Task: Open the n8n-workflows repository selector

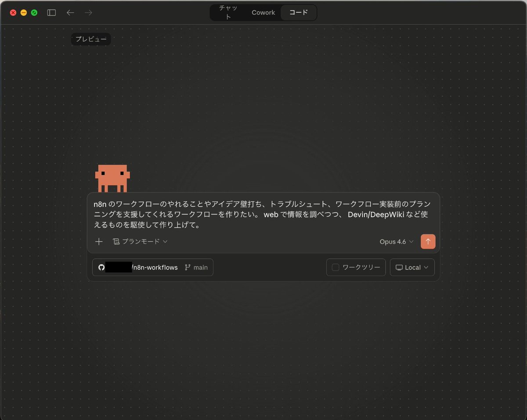Action: point(137,267)
